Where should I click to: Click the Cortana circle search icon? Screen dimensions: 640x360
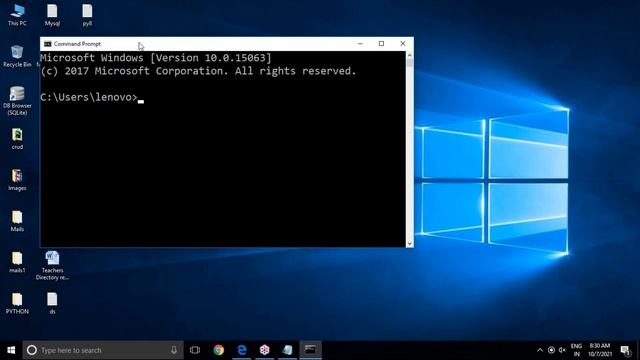(32, 350)
